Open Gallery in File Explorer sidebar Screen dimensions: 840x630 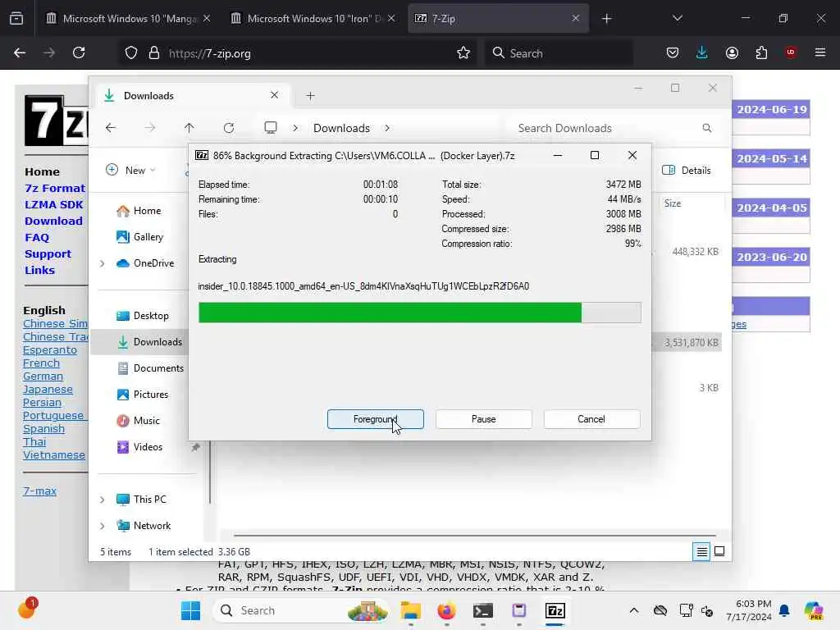(139, 237)
